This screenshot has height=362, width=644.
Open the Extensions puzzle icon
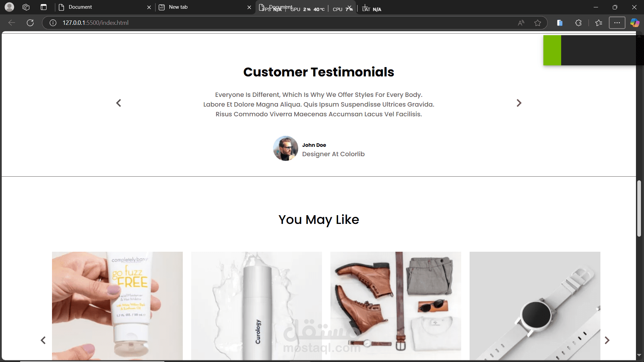pos(578,23)
